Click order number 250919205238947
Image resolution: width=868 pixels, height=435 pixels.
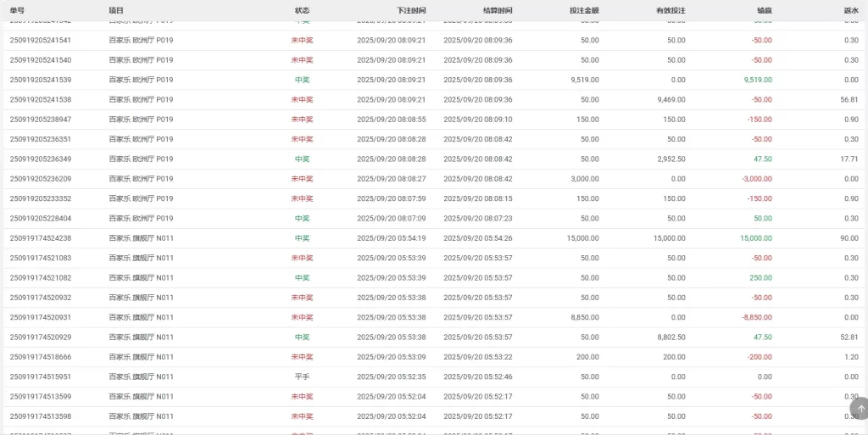(41, 120)
